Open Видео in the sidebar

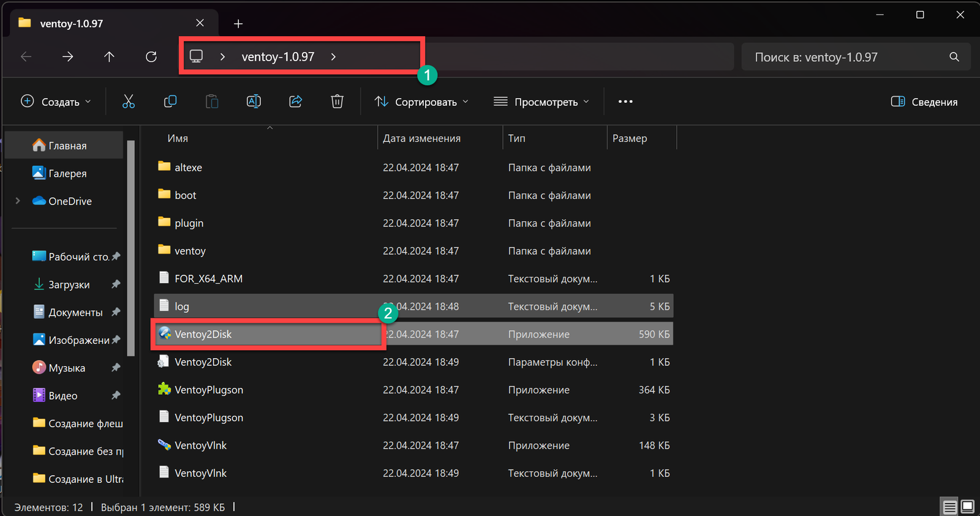coord(64,395)
